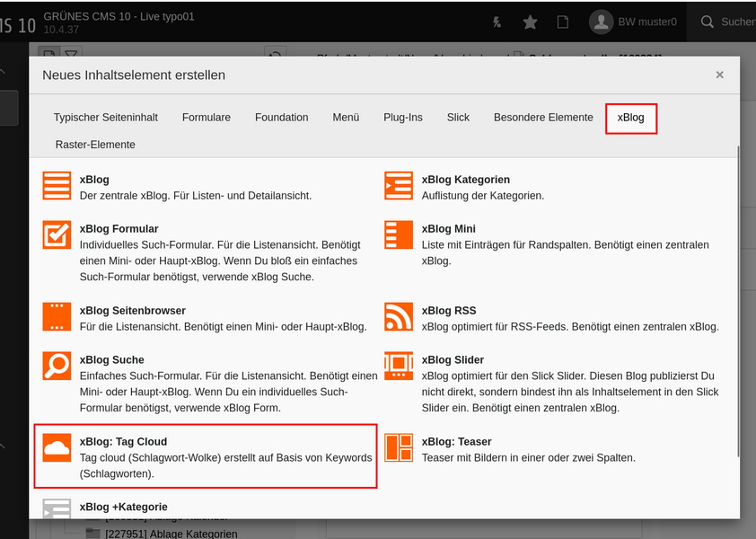The width and height of the screenshot is (756, 539).
Task: Switch to the Raster-Elemente tab
Action: [x=95, y=145]
